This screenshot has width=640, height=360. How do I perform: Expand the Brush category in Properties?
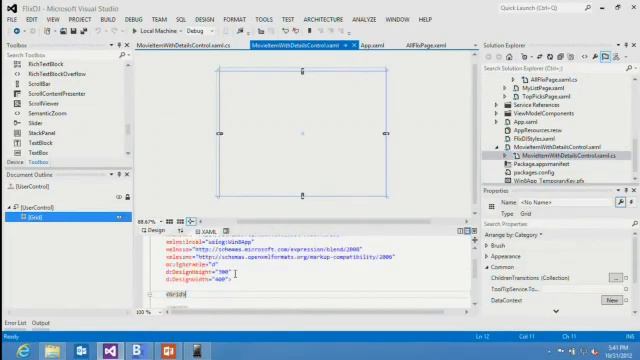coord(487,246)
